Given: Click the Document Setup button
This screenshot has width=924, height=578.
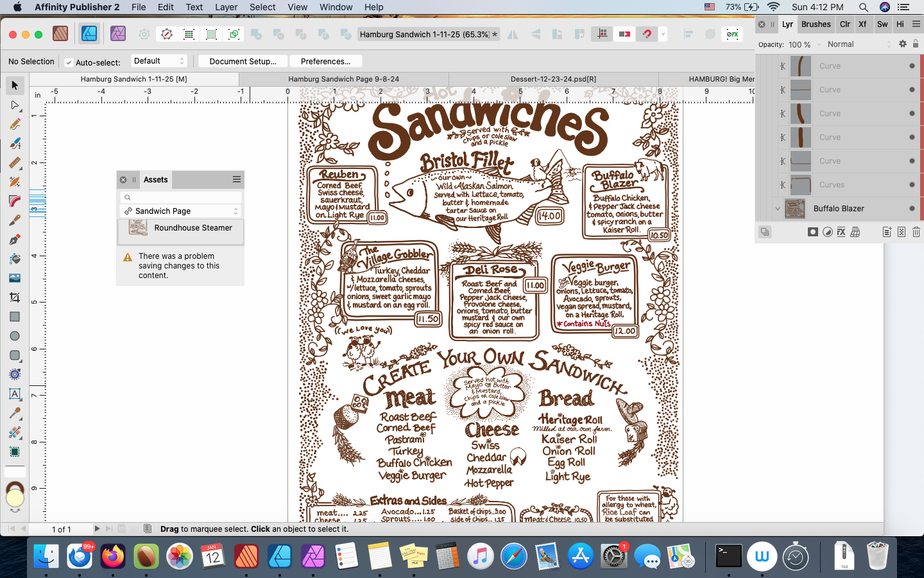Looking at the screenshot, I should [x=243, y=62].
